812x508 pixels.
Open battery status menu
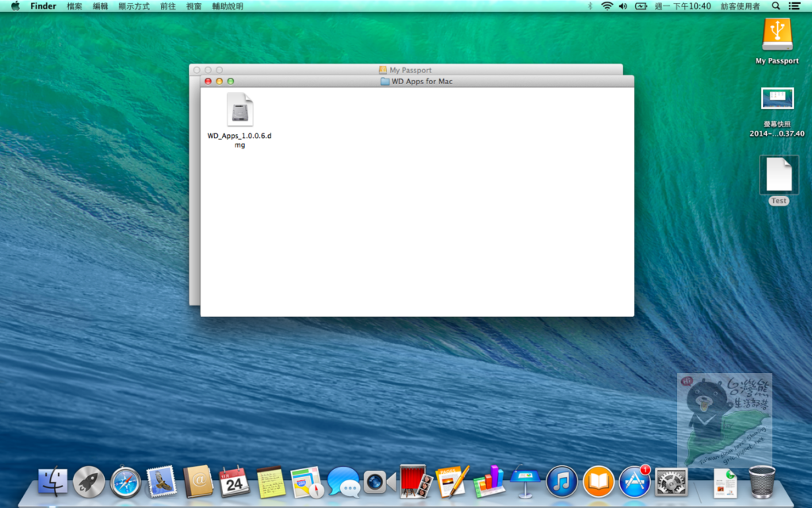pyautogui.click(x=641, y=6)
